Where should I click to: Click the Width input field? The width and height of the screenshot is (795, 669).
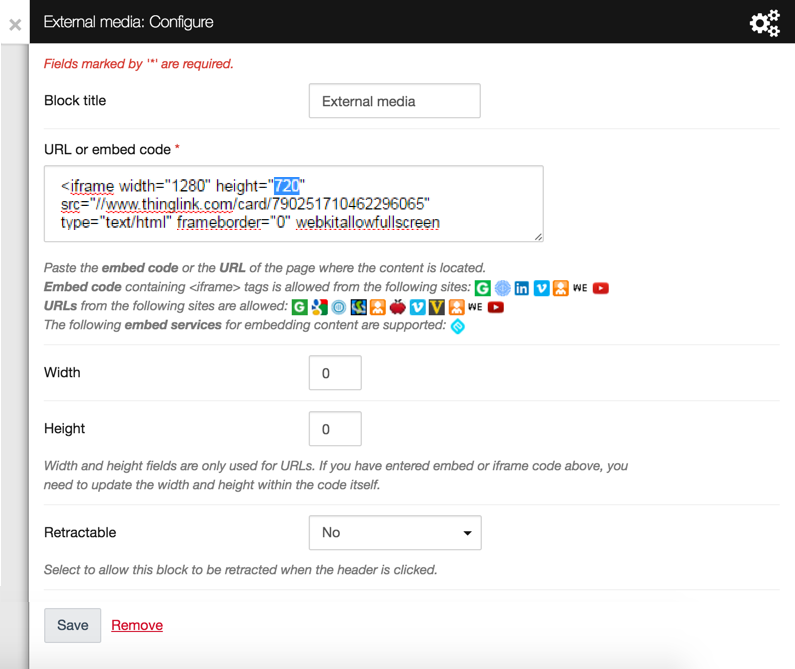pos(335,373)
